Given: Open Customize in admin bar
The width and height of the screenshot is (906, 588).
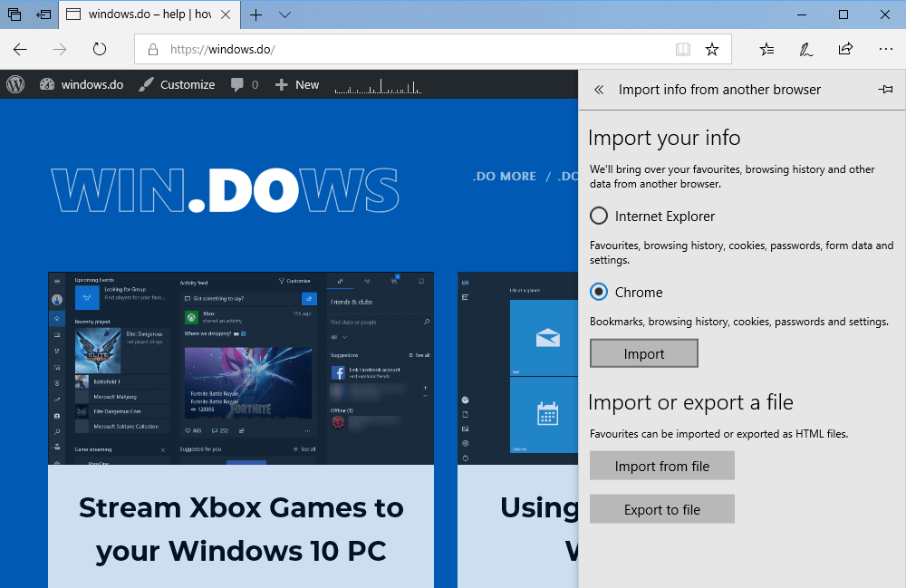Looking at the screenshot, I should pos(177,84).
